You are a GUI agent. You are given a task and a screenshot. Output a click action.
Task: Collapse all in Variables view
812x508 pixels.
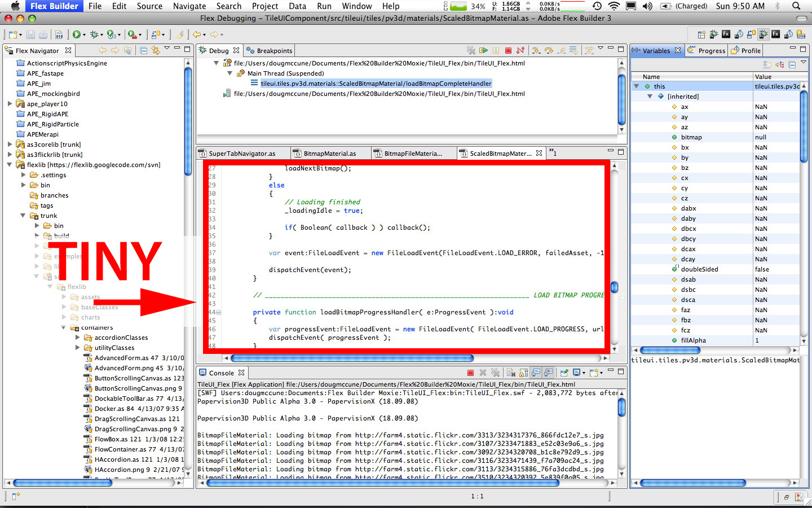pos(792,64)
